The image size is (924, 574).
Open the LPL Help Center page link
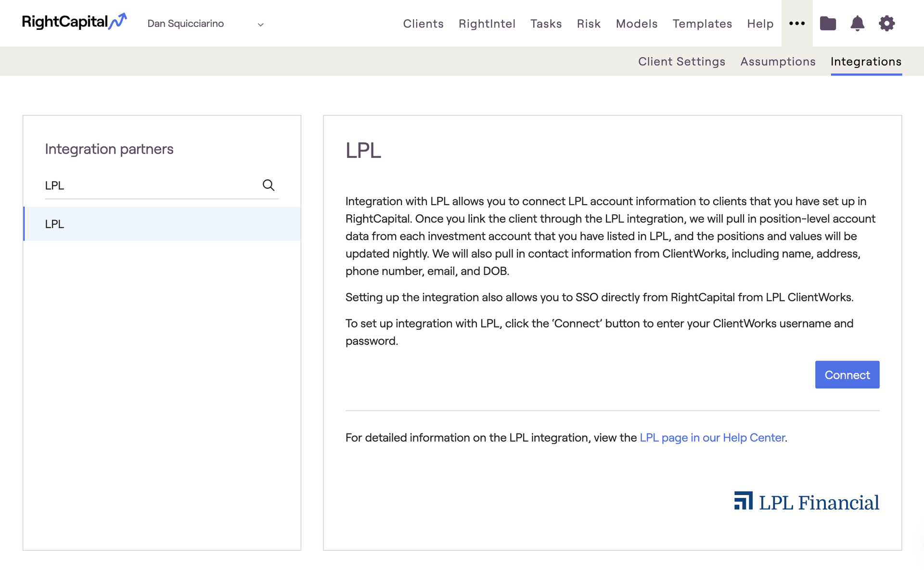point(712,438)
